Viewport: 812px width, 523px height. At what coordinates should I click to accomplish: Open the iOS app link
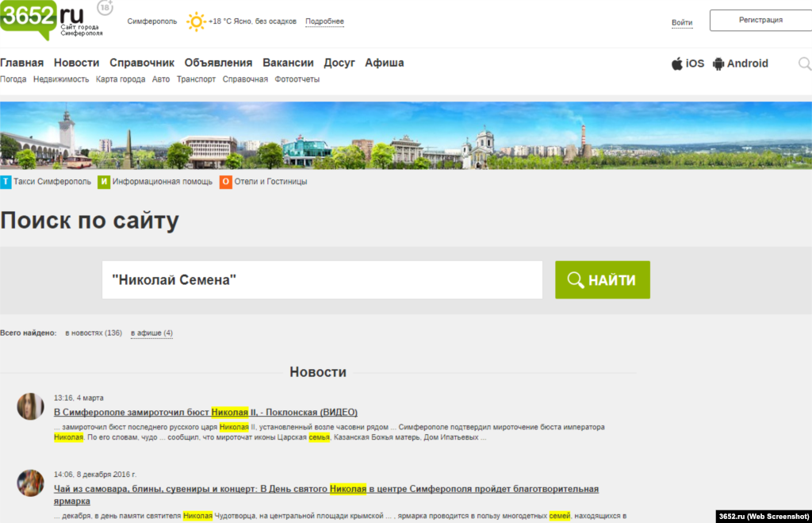click(688, 63)
